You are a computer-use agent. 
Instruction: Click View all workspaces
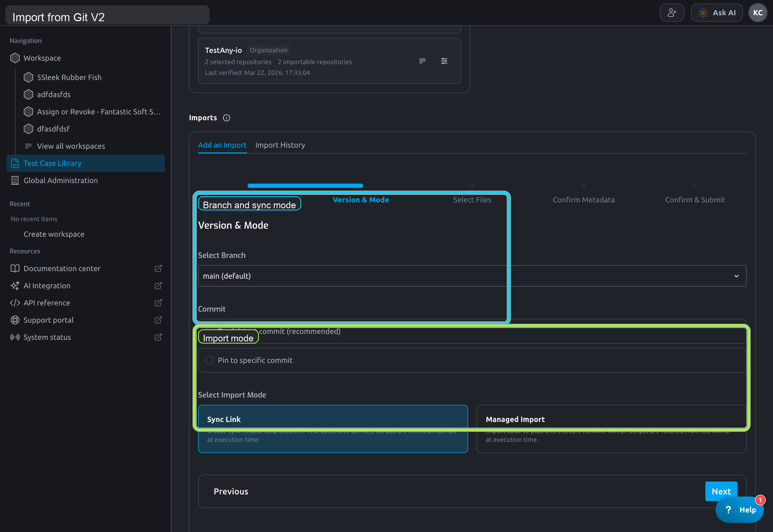[x=71, y=146]
